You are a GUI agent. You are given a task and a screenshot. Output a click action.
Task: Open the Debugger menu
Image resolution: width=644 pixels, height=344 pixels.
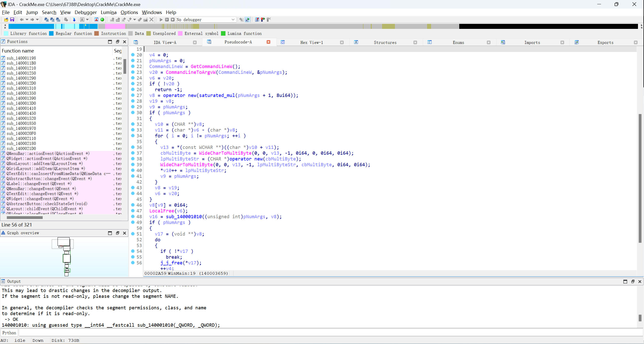[85, 12]
